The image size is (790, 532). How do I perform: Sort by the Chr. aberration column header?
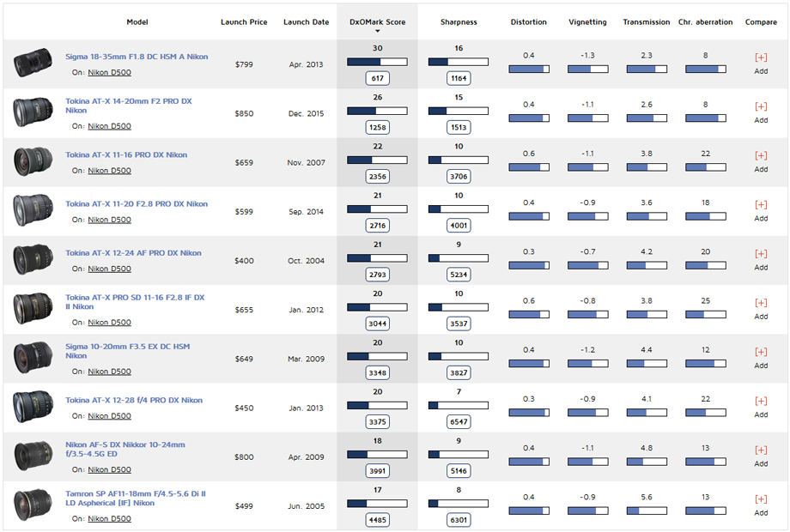705,22
